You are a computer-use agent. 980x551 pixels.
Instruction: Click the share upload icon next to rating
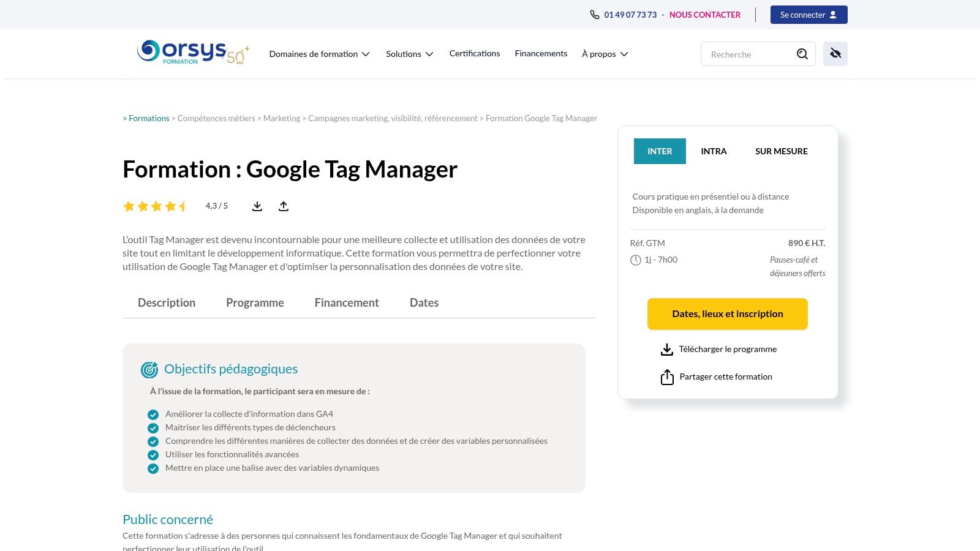point(284,206)
